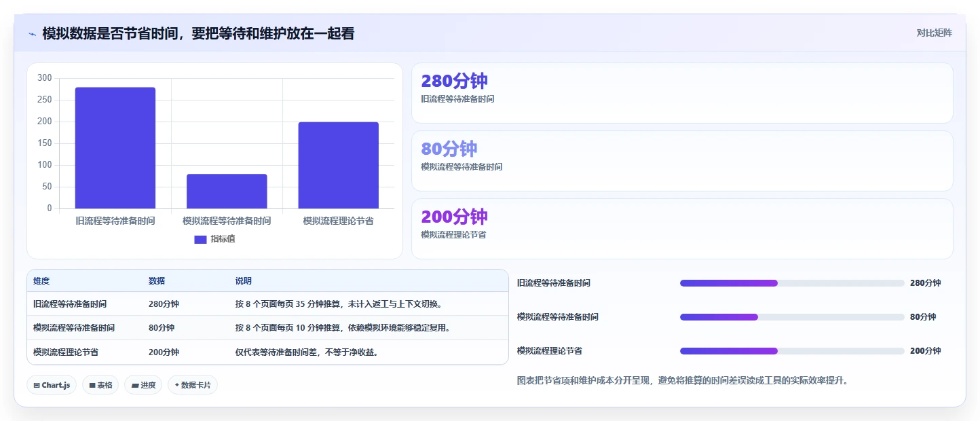Click the 数据卡片 tag chip
This screenshot has width=980, height=421.
[193, 385]
